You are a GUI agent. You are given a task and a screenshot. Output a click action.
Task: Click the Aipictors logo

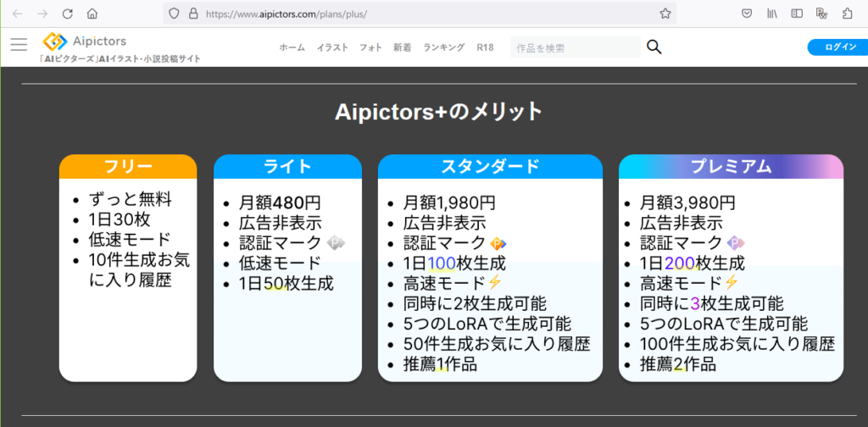(85, 41)
